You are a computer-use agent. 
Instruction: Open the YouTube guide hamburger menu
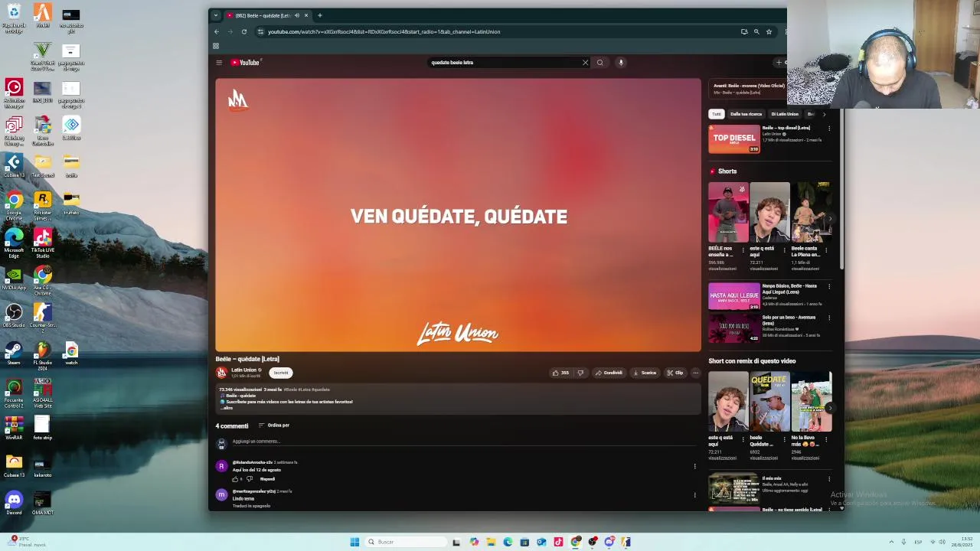click(x=219, y=63)
